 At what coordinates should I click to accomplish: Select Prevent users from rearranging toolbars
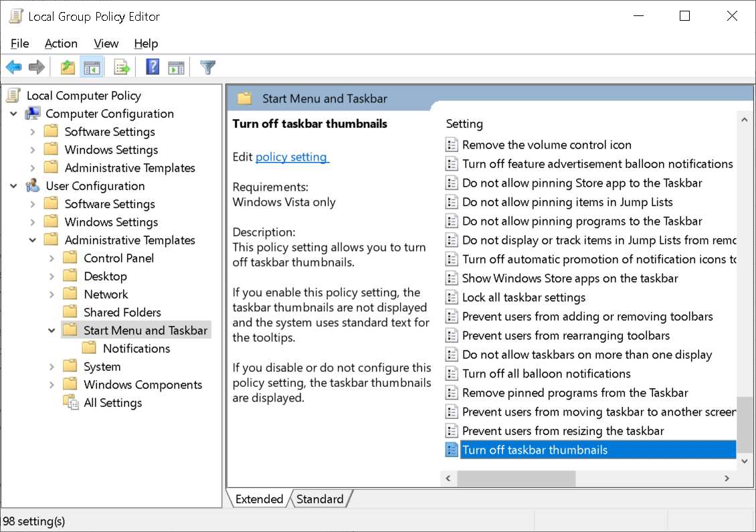(x=566, y=335)
